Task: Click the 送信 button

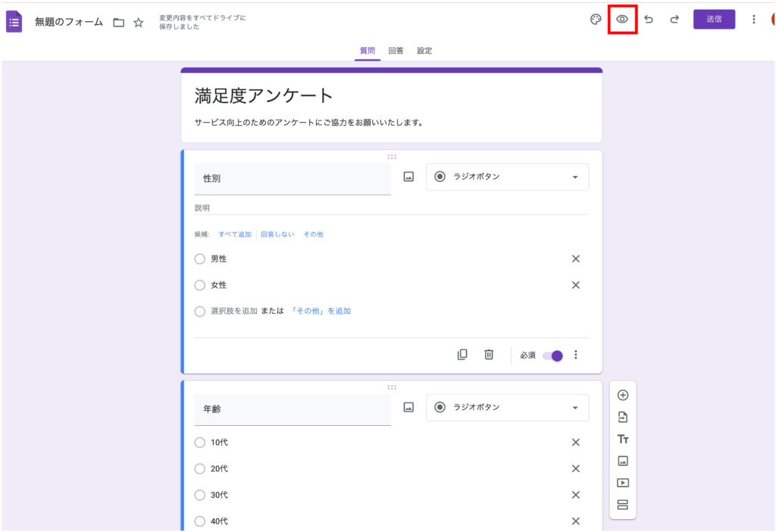Action: coord(714,19)
